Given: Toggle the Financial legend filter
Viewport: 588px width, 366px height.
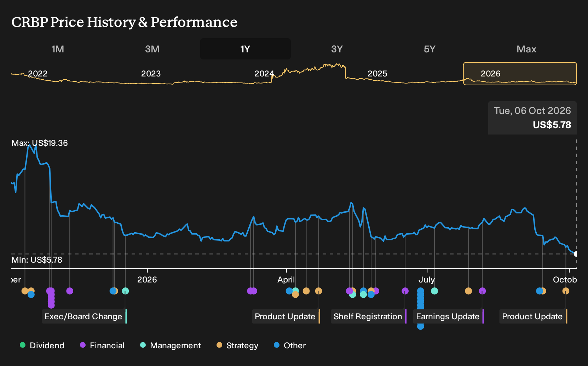Looking at the screenshot, I should pos(102,345).
